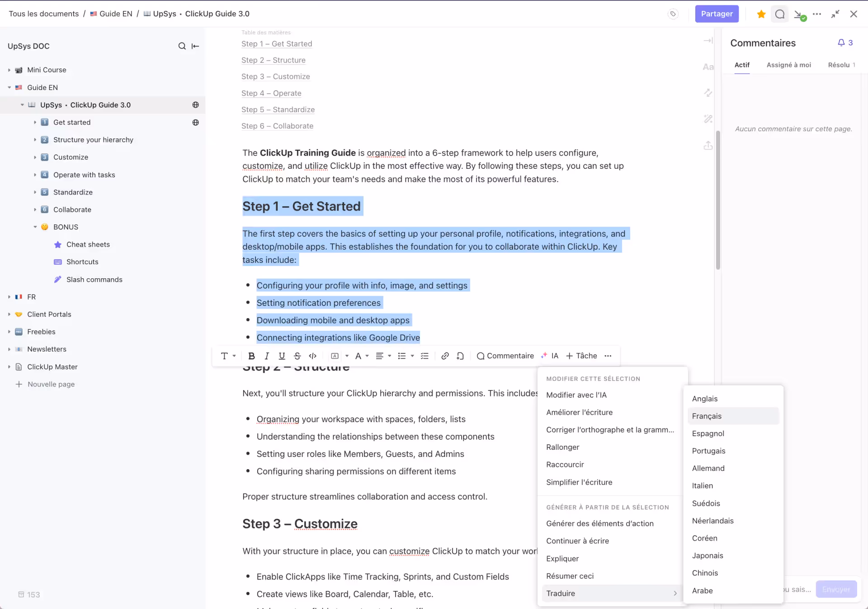868x609 pixels.
Task: Select Français in the translate submenu
Action: (733, 416)
